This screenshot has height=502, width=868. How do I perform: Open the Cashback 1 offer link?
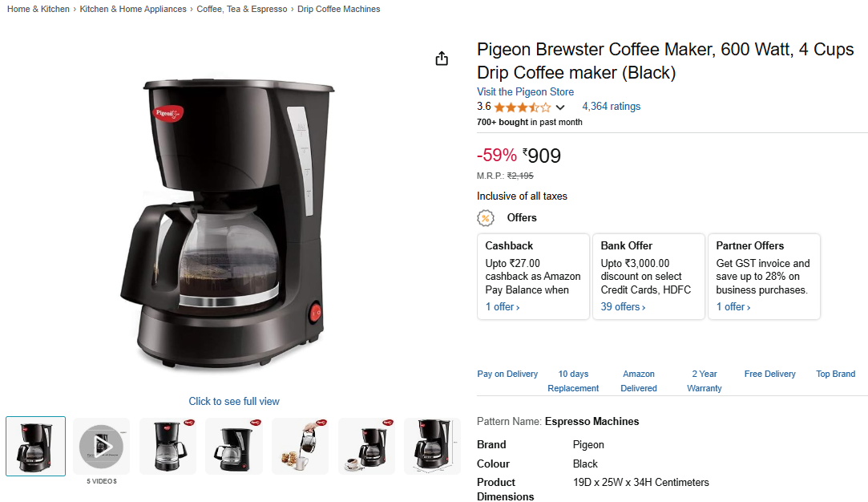pos(503,307)
